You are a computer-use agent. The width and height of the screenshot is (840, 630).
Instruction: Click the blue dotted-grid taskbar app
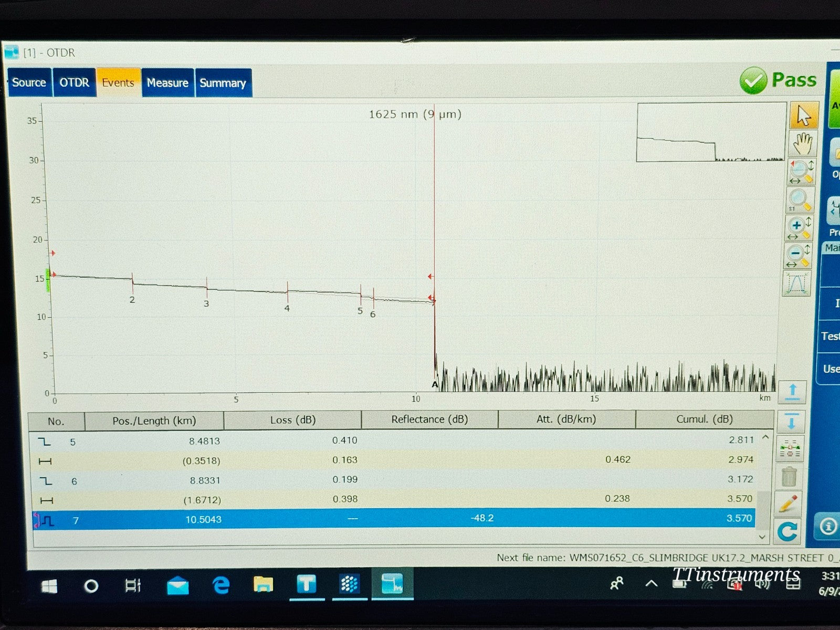(349, 584)
